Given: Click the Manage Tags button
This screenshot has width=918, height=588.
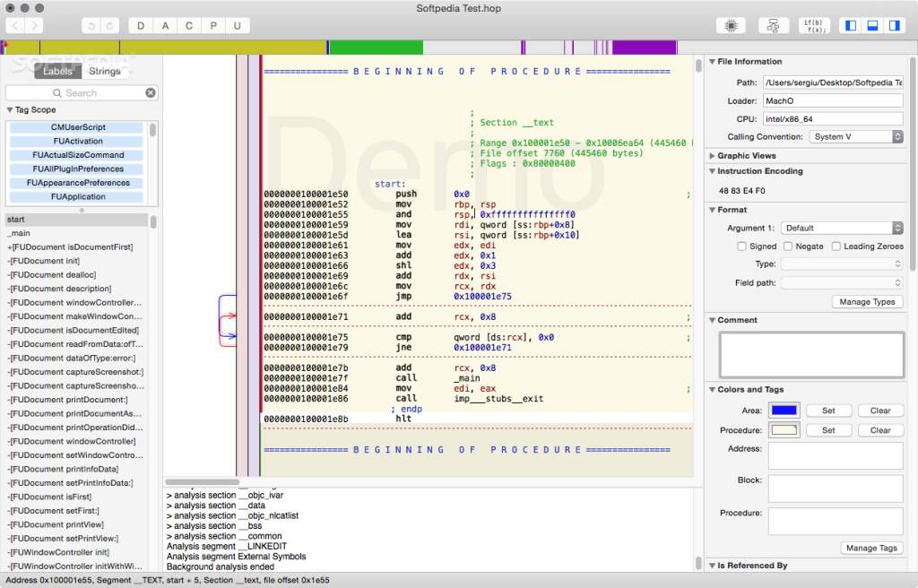Looking at the screenshot, I should coord(871,548).
